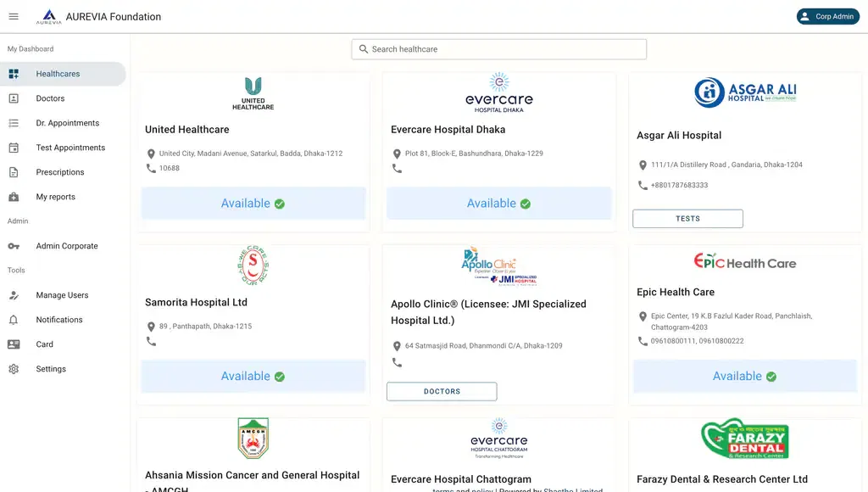Click the AMCGH hospital crest logo
Viewport: 868px width, 492px height.
(253, 439)
